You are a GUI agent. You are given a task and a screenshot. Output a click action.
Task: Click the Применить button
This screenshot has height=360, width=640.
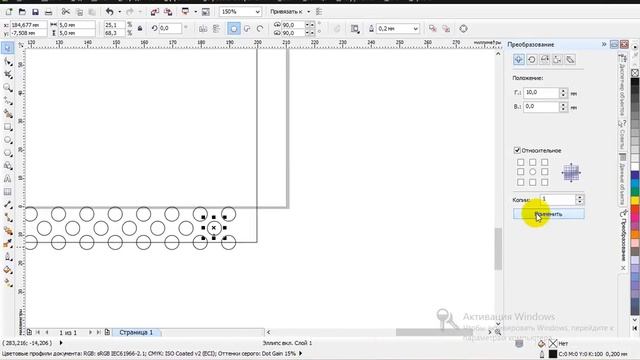tap(549, 214)
